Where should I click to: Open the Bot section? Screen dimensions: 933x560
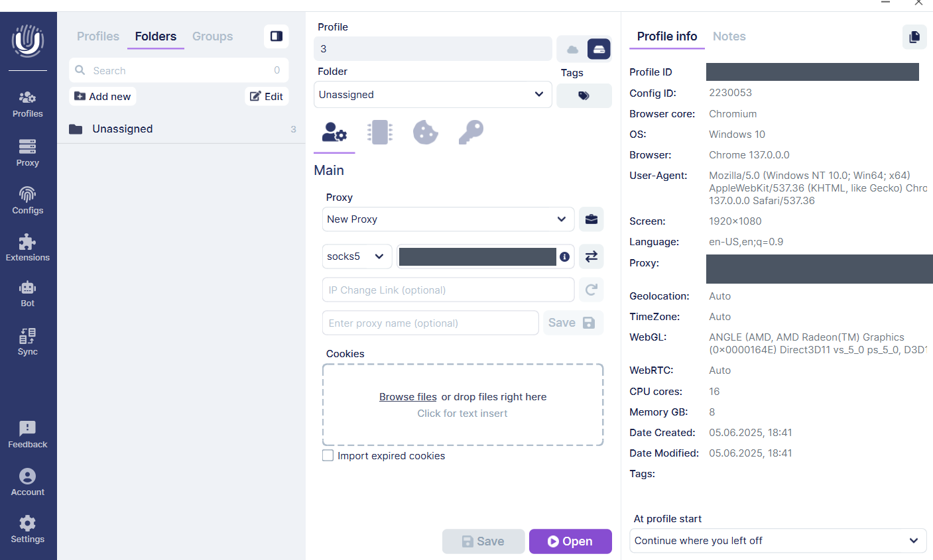tap(28, 294)
